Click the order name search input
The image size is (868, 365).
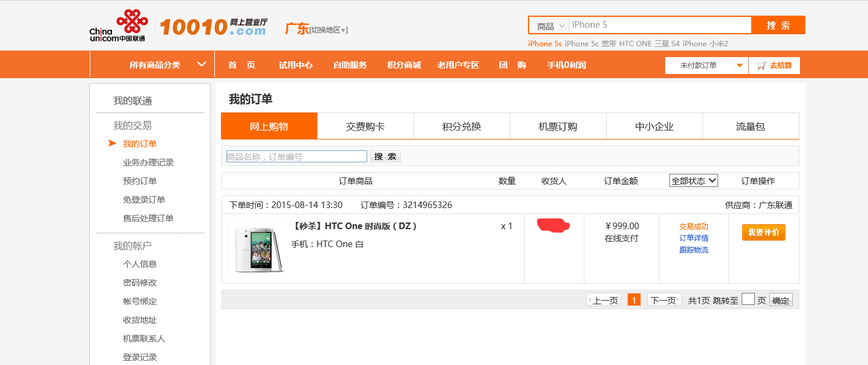click(296, 156)
